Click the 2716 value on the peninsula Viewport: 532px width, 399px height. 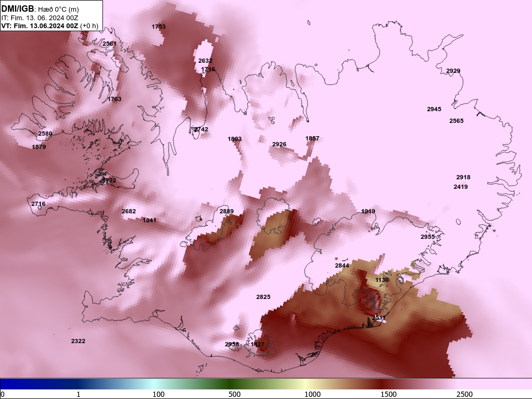pos(38,204)
